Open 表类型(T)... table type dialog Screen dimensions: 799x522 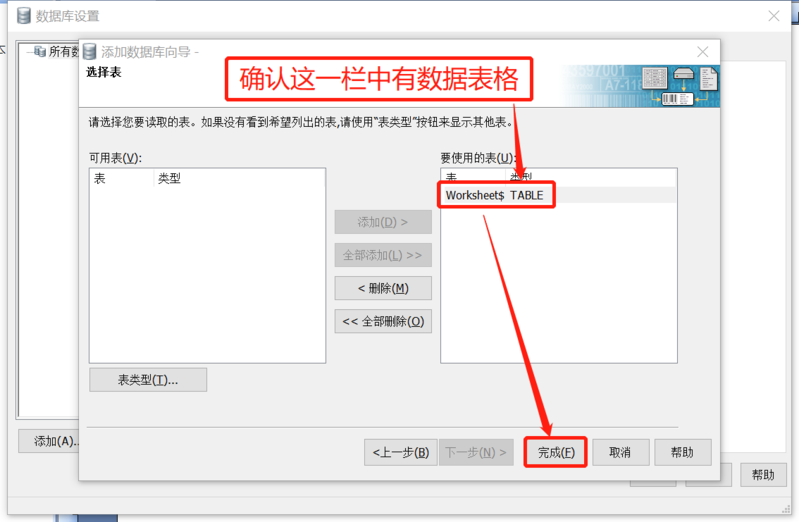(x=148, y=380)
